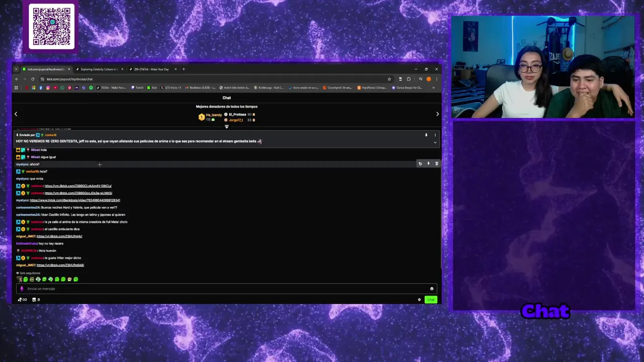Image resolution: width=644 pixels, height=362 pixels.
Task: Go back in browser history
Action: click(x=16, y=79)
